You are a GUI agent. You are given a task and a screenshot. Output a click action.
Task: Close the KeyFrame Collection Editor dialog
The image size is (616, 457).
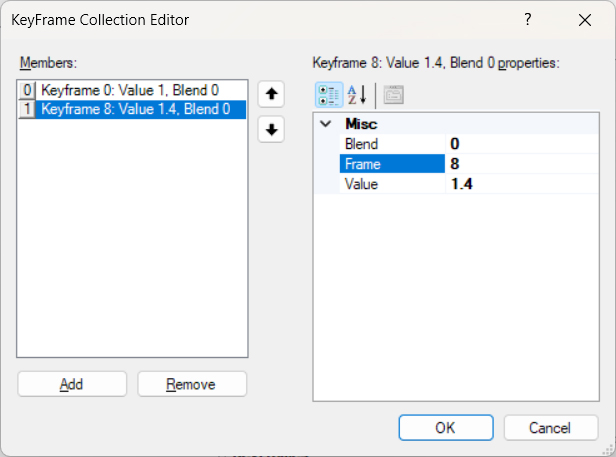585,20
